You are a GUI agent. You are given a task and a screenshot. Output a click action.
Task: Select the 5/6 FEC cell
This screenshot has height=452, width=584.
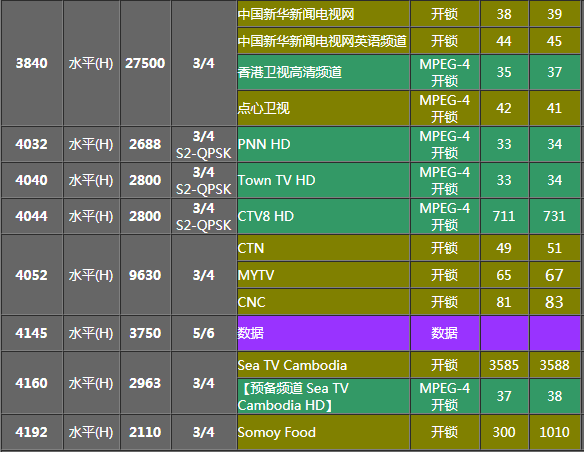point(204,333)
